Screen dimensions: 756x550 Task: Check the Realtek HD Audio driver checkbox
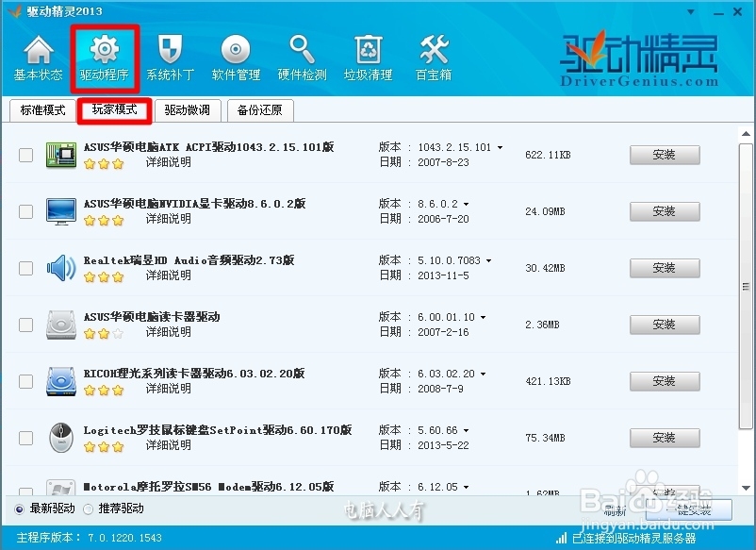[x=25, y=268]
